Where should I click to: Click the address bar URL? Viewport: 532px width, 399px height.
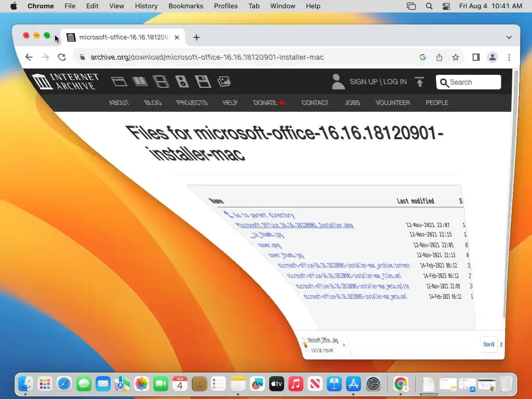click(207, 57)
